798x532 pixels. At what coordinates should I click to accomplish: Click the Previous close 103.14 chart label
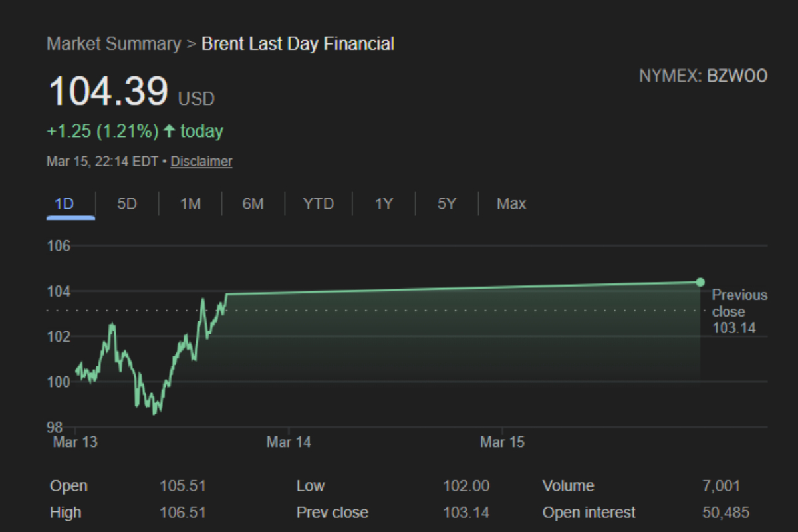[x=739, y=311]
